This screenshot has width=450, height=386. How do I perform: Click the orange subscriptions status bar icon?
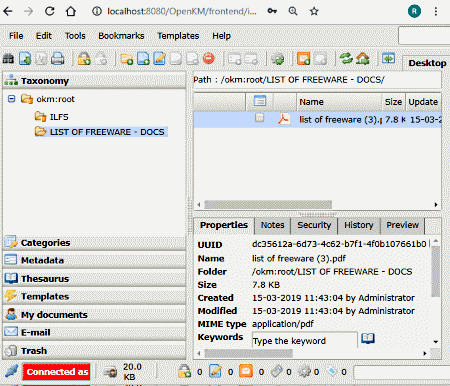coord(246,371)
